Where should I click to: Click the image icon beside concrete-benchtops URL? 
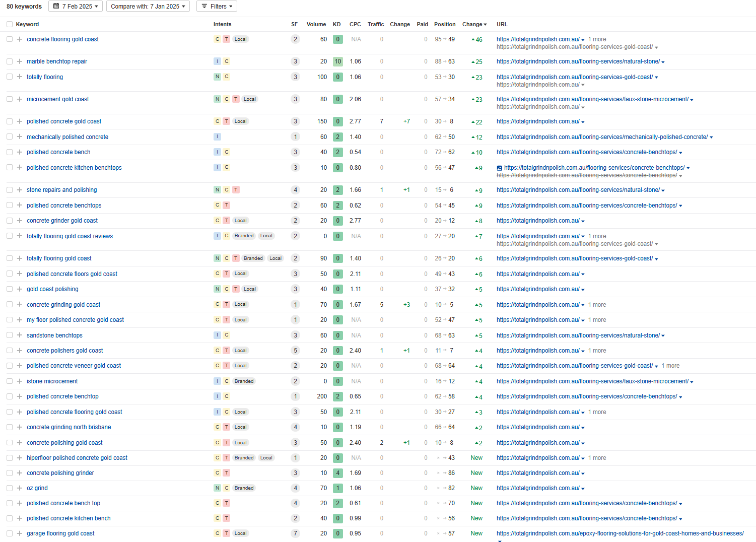499,168
